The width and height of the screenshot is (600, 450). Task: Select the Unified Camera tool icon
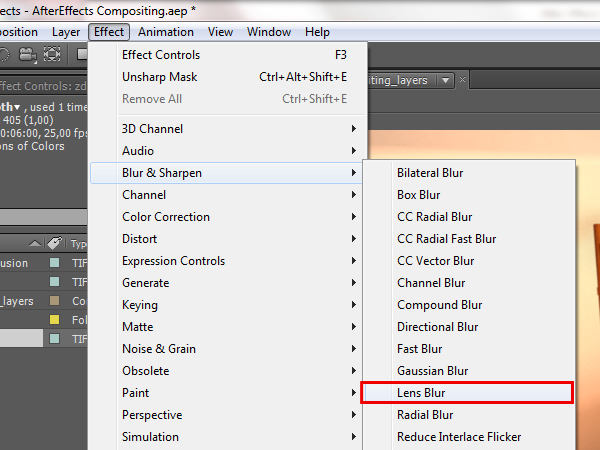click(29, 54)
